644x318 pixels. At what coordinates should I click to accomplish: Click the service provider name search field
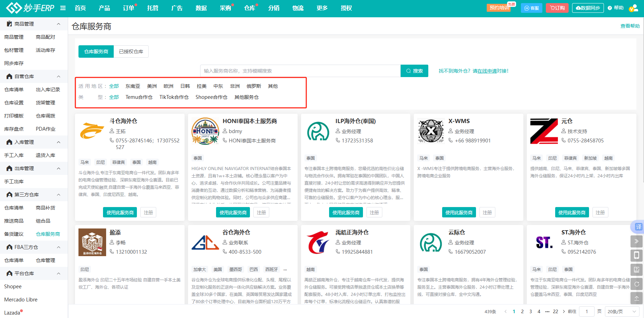[x=300, y=71]
